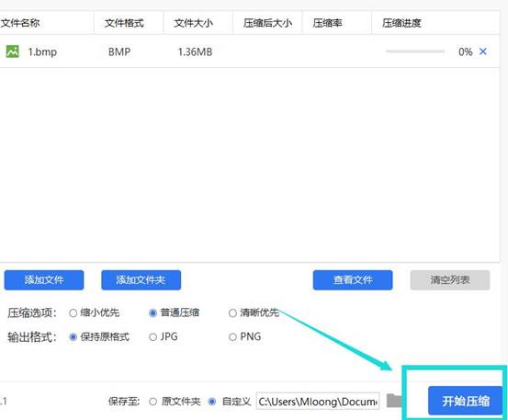Choose PNG as the output format
The height and width of the screenshot is (420, 508).
(x=232, y=337)
